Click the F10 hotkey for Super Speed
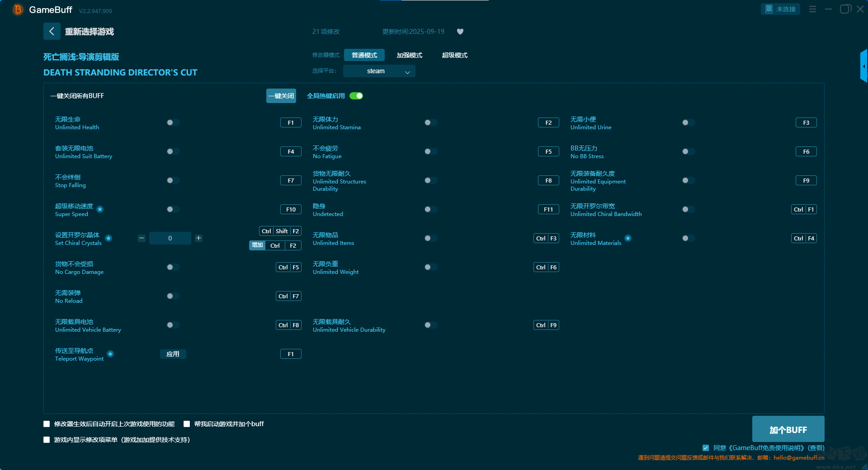Screen dimensions: 868x470 click(291, 209)
